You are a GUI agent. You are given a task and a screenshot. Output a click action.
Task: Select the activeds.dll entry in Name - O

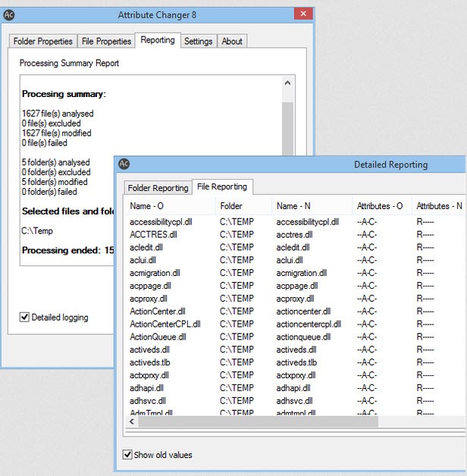[x=149, y=349]
